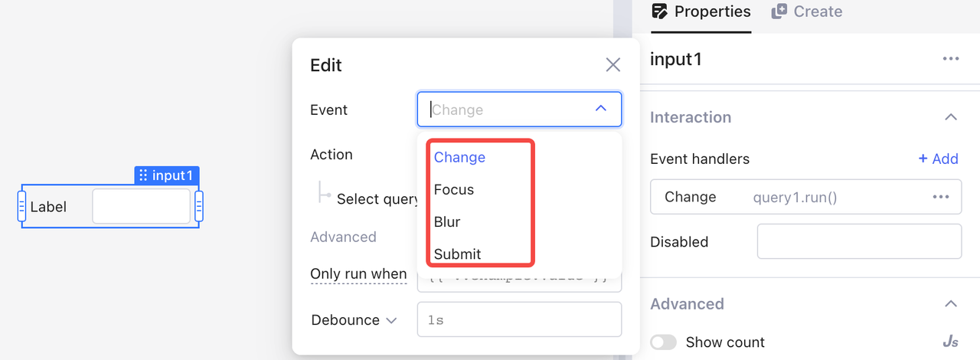Choose the Submit event option
Screen dimensions: 980x360
tap(457, 254)
